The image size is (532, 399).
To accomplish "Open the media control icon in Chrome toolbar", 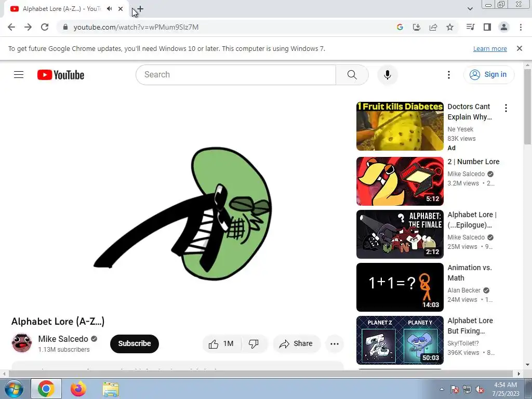I will point(470,27).
